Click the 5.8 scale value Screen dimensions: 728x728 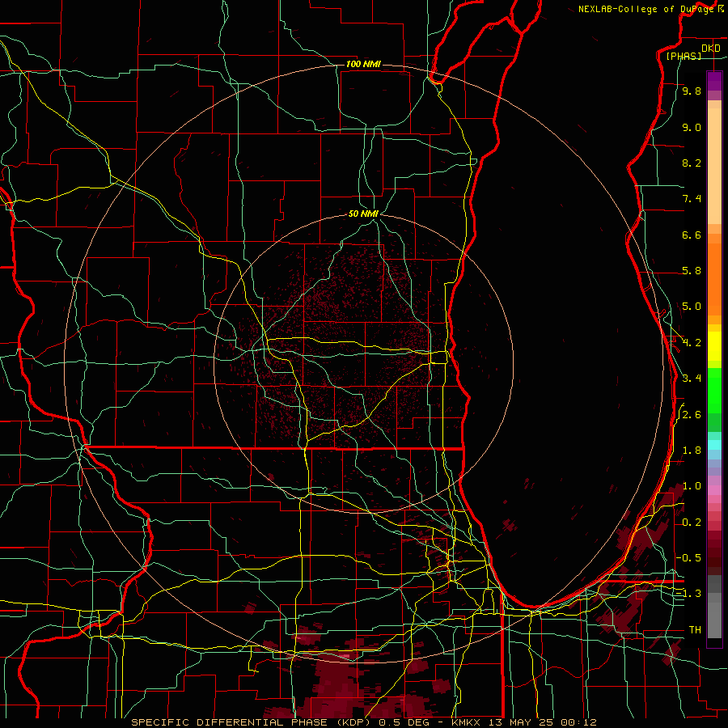pyautogui.click(x=692, y=271)
